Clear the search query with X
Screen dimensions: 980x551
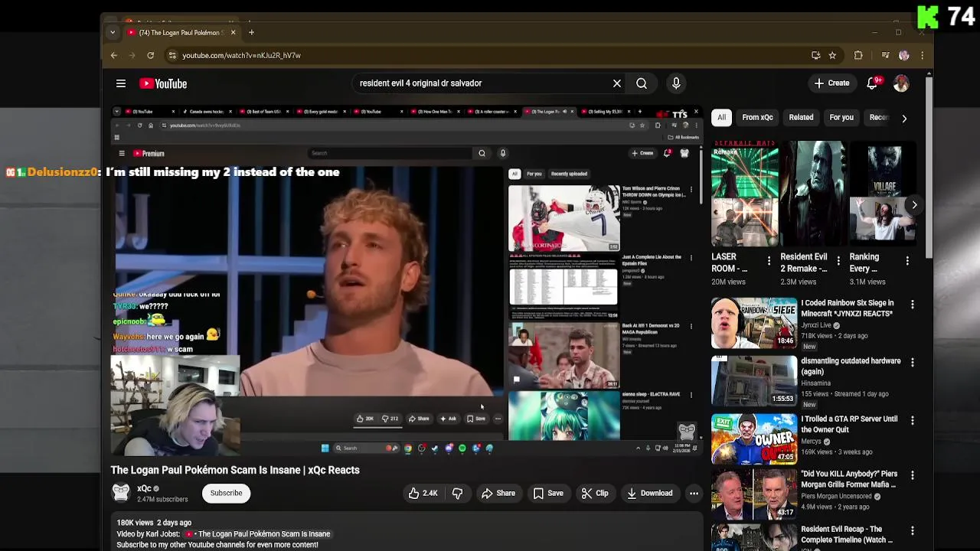(617, 83)
